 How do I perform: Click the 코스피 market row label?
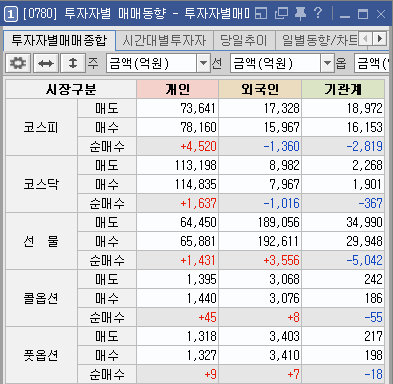click(x=41, y=127)
